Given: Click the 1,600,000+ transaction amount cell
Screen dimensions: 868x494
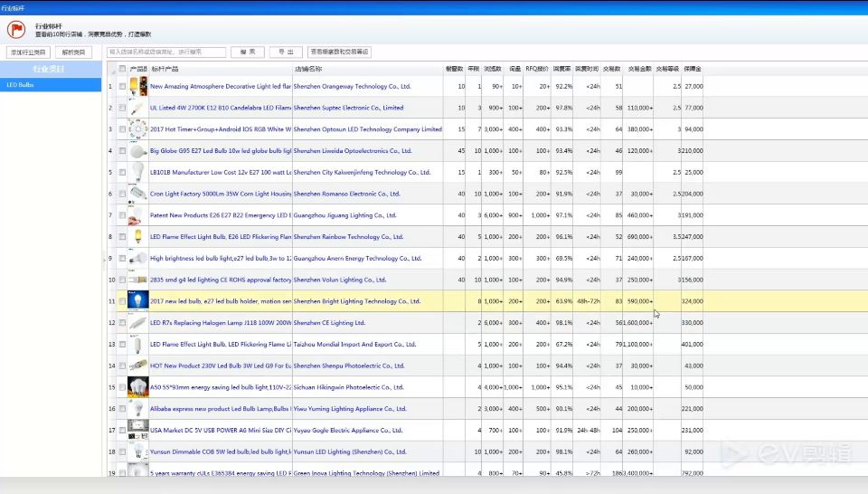Looking at the screenshot, I should [x=638, y=323].
